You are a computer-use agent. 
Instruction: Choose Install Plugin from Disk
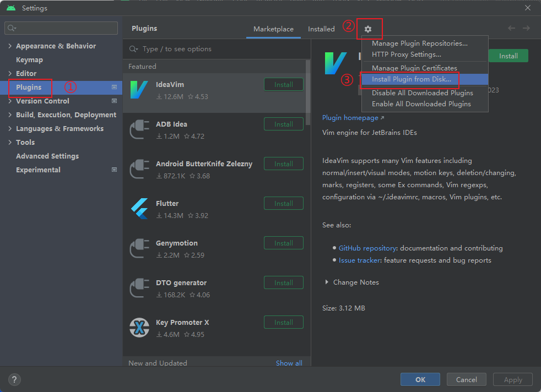tap(425, 79)
